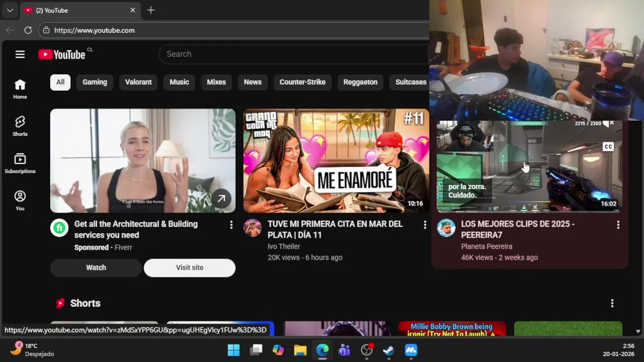The width and height of the screenshot is (644, 362).
Task: Click the Shorts section heading
Action: [x=85, y=303]
